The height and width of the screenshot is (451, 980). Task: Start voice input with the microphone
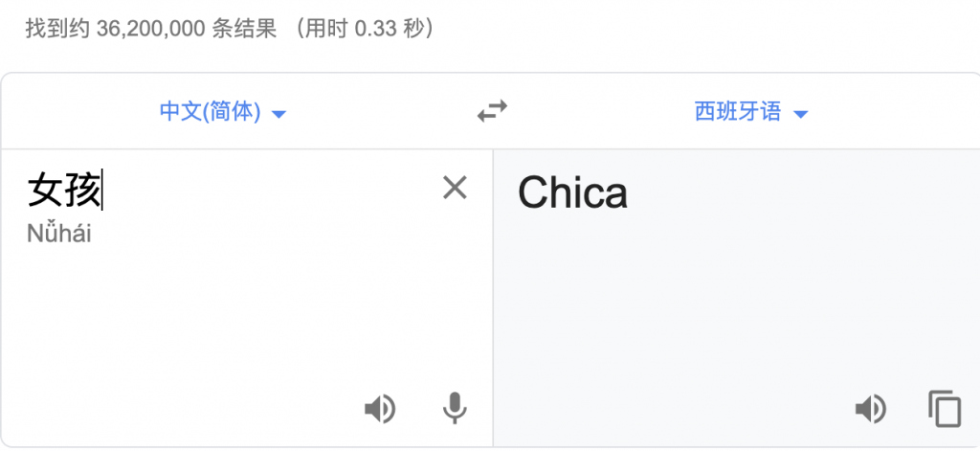[455, 410]
